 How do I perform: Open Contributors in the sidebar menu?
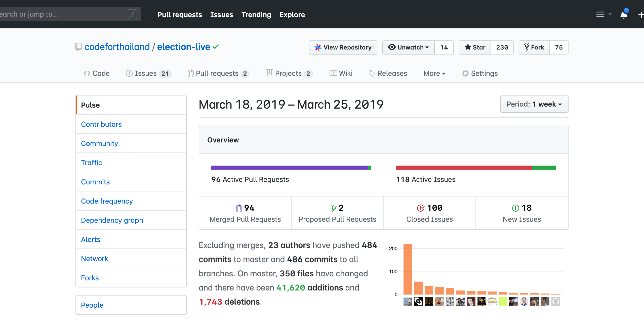pyautogui.click(x=101, y=124)
